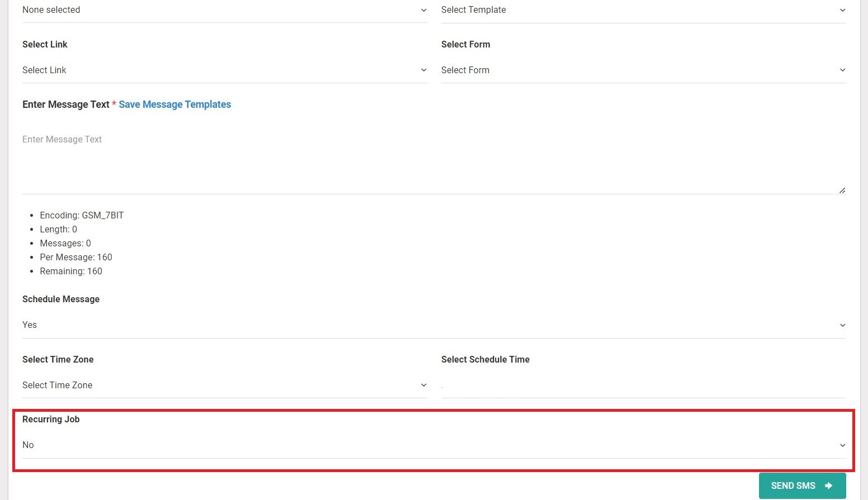Grab the message textarea resize handle
The height and width of the screenshot is (500, 868).
[x=842, y=191]
